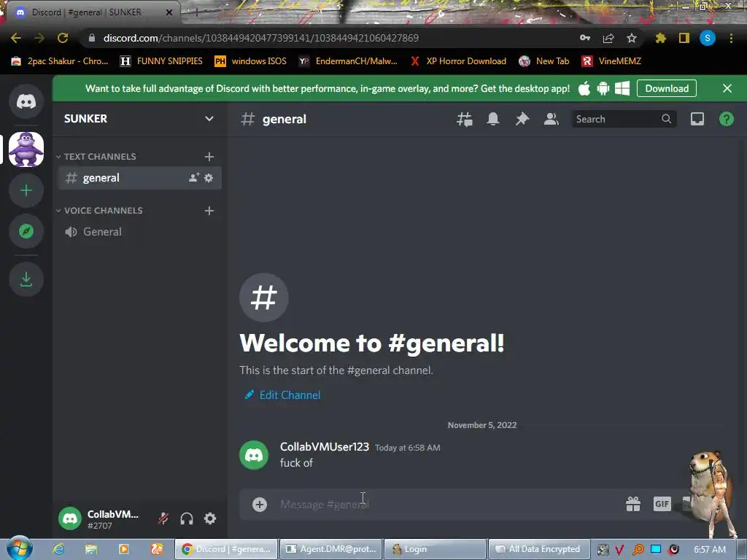Screen dimensions: 747x560
Task: Select the Discord #general browser tab
Action: (x=90, y=12)
